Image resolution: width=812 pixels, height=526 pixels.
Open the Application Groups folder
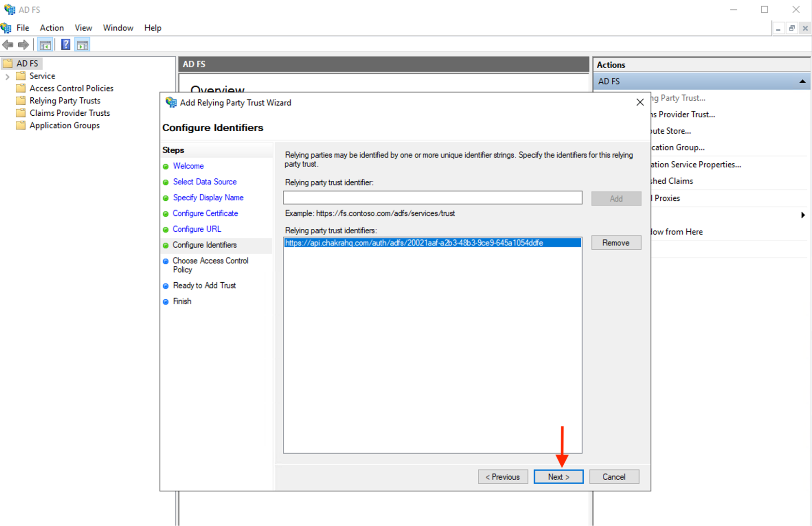click(64, 125)
